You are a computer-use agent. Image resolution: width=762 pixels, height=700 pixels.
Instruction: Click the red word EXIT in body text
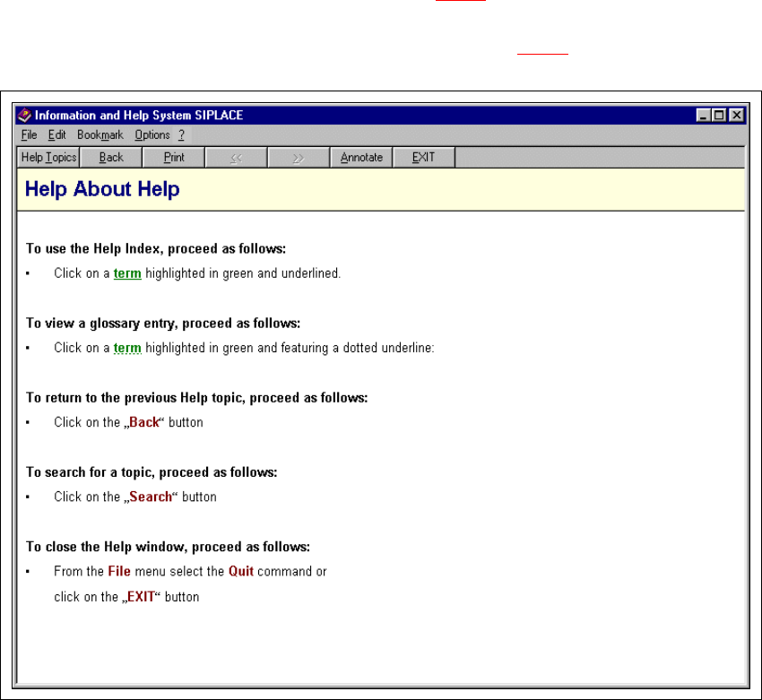(141, 597)
